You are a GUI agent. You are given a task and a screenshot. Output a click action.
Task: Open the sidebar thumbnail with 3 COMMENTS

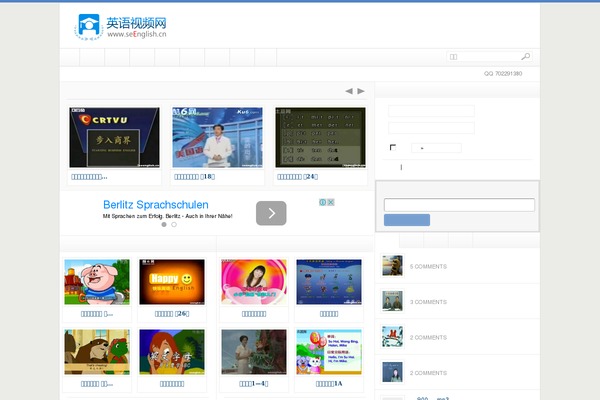point(392,301)
